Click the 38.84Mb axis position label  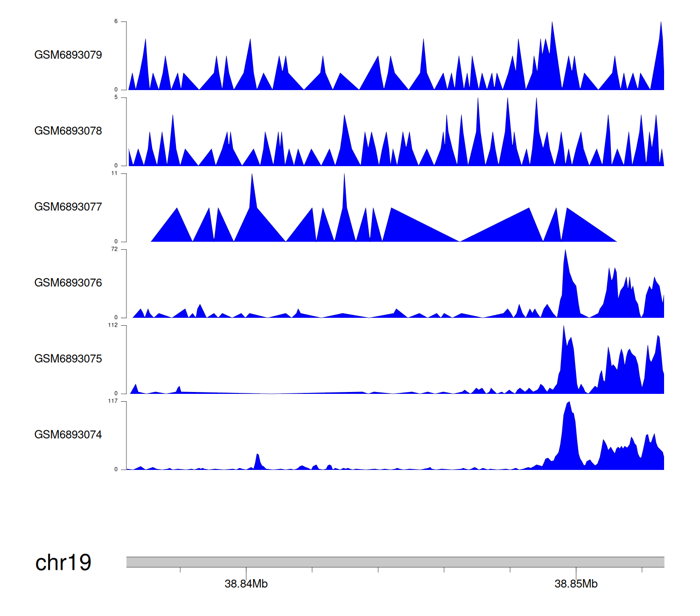tap(246, 584)
